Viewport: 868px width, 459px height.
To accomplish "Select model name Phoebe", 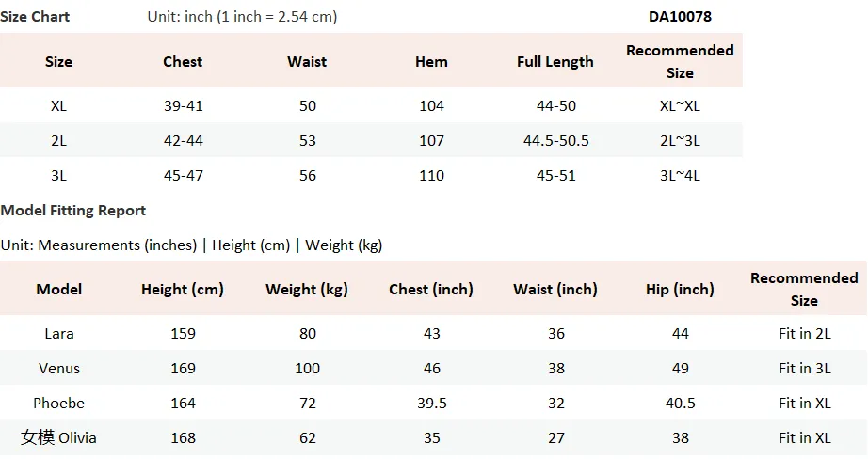I will (x=58, y=404).
